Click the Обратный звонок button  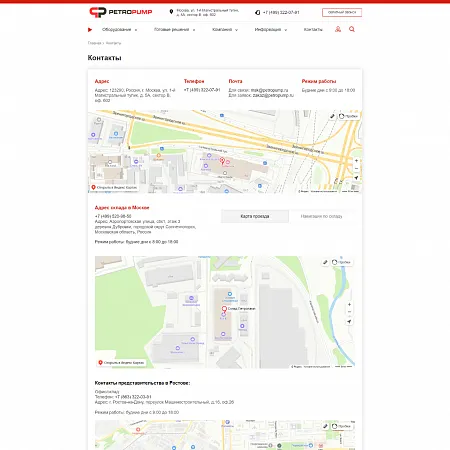(342, 12)
